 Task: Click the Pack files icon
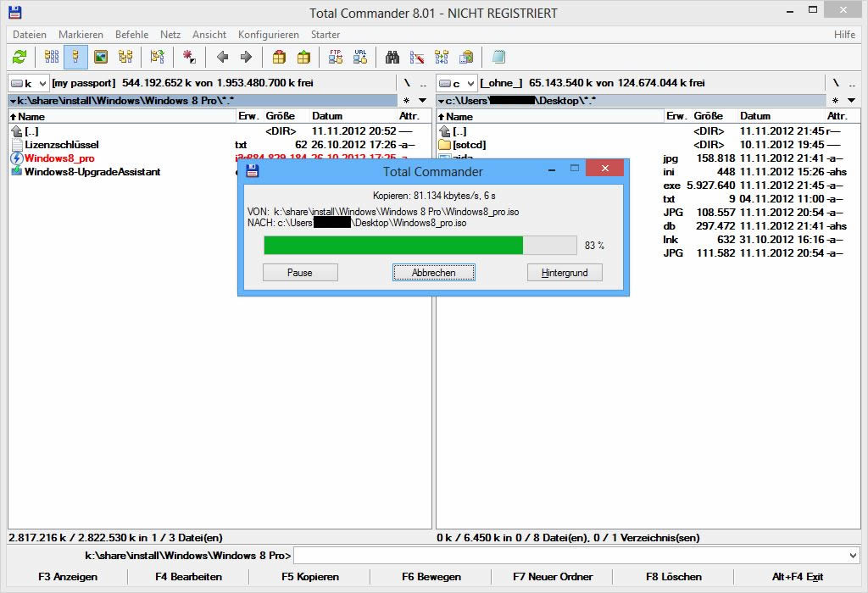click(x=280, y=57)
